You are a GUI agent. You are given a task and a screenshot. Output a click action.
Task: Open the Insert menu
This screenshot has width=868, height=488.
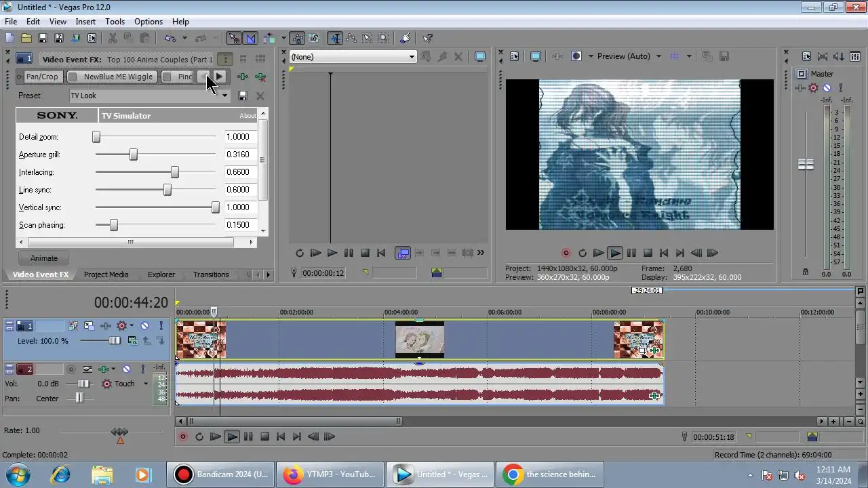85,22
